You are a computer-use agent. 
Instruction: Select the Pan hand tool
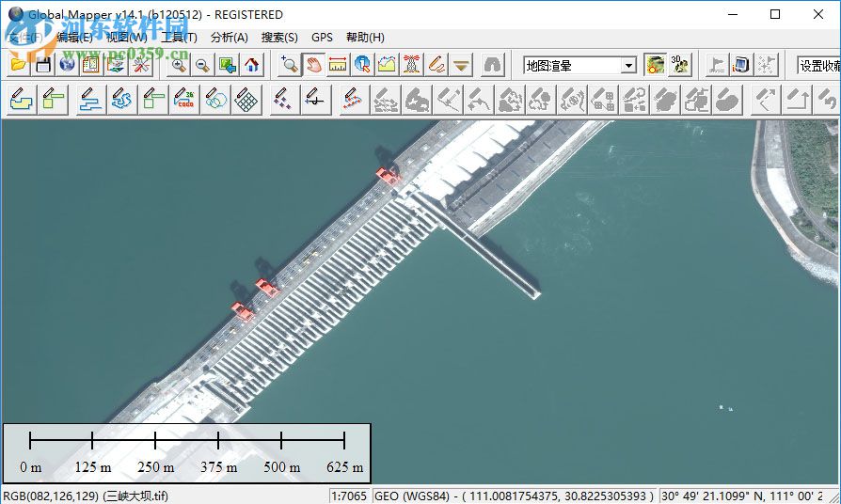[313, 66]
